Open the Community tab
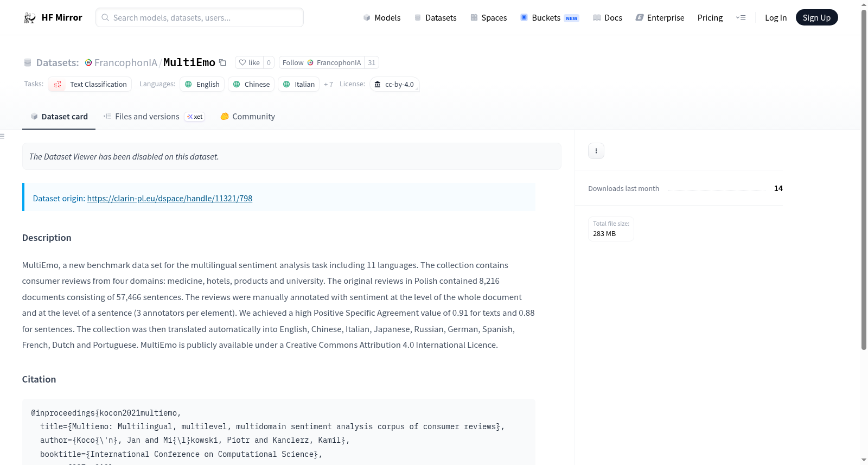 click(x=247, y=117)
